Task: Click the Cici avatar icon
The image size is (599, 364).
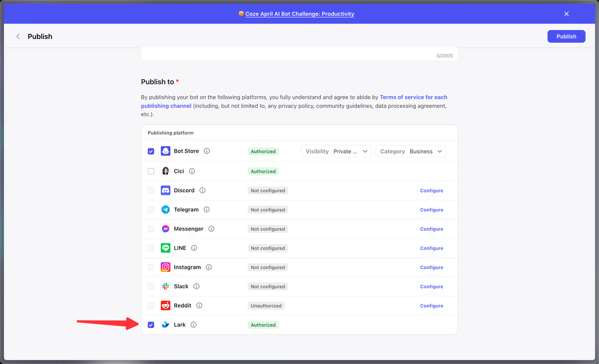Action: [166, 171]
